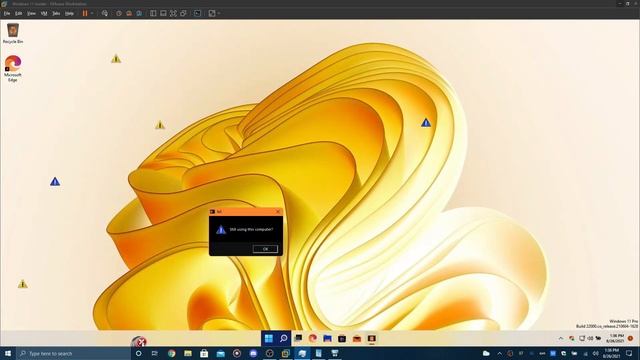The height and width of the screenshot is (360, 640).
Task: Open Task View on the guest taskbar
Action: tap(298, 338)
